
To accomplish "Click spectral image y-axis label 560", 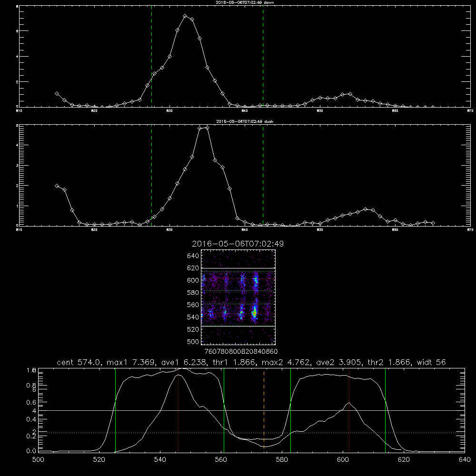I will (193, 305).
